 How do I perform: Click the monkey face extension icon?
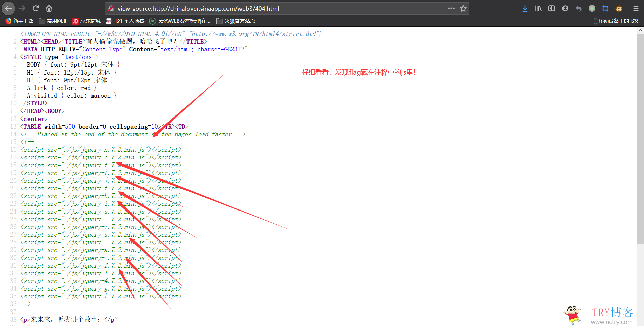619,8
